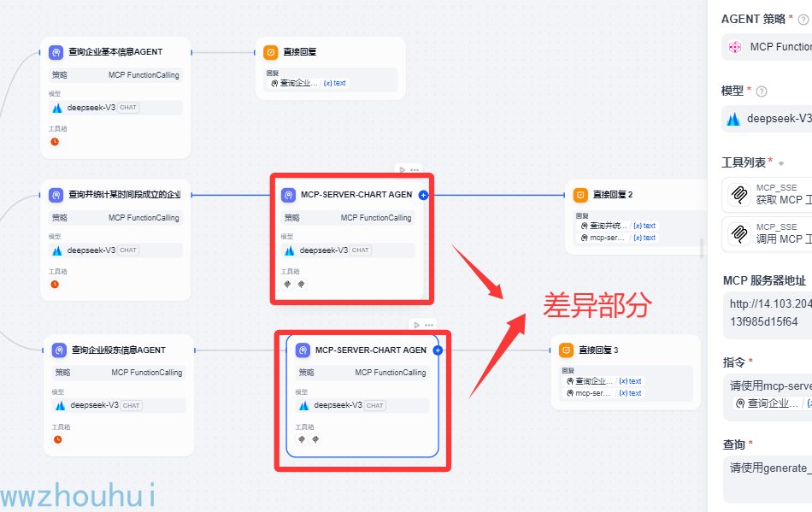Open more options above the unselected MCP-SERVER-CHART AGENT node

415,170
